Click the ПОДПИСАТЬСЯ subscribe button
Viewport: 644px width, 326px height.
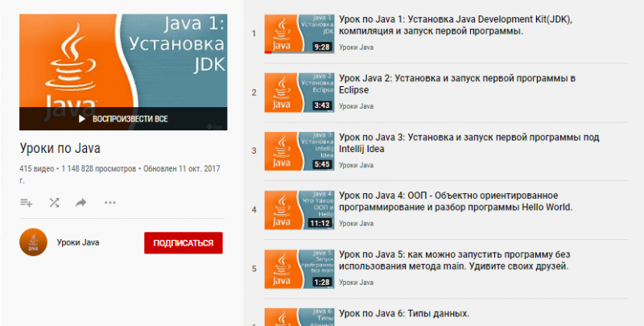click(x=183, y=243)
